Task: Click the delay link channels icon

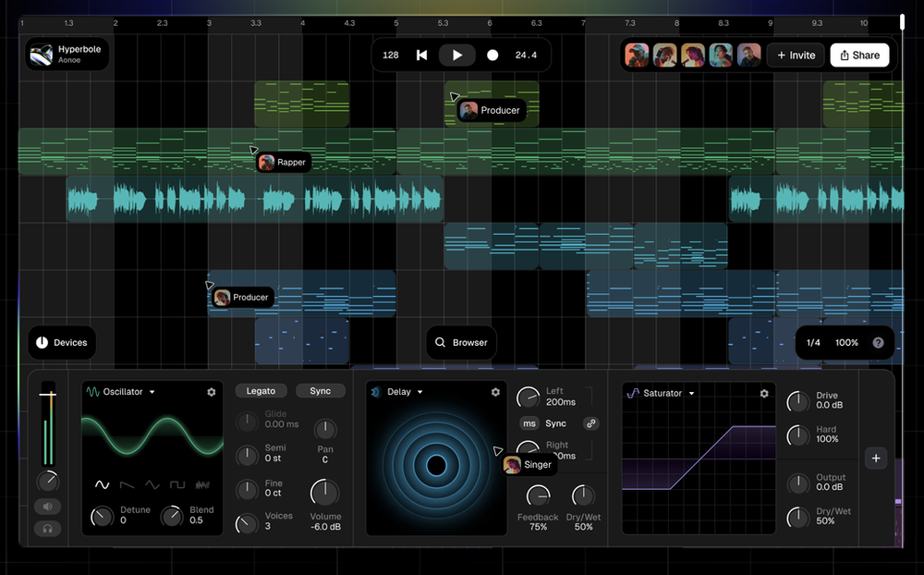Action: pos(590,423)
